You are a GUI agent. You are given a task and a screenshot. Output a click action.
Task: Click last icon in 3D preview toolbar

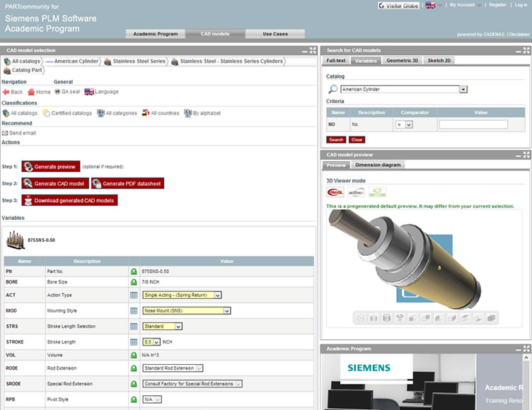[491, 318]
